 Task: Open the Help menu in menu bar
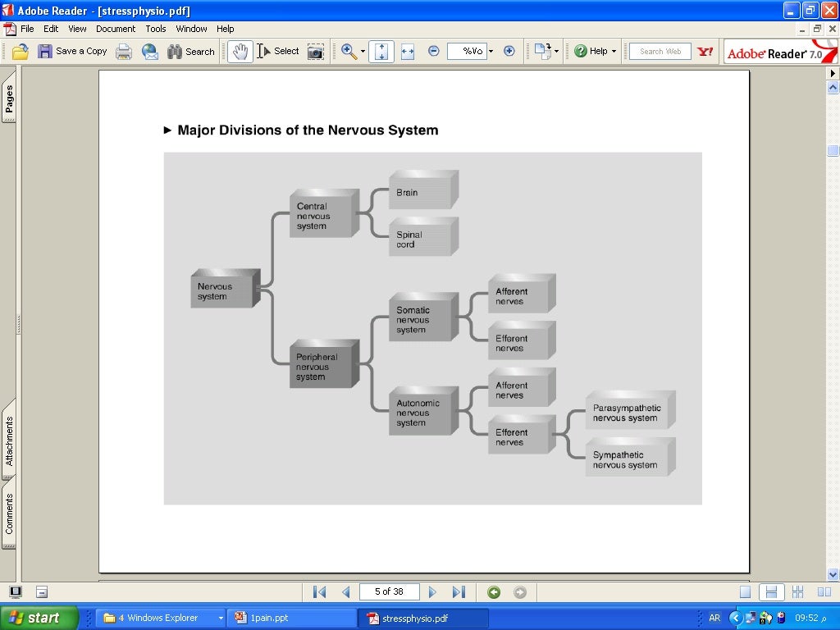point(225,29)
